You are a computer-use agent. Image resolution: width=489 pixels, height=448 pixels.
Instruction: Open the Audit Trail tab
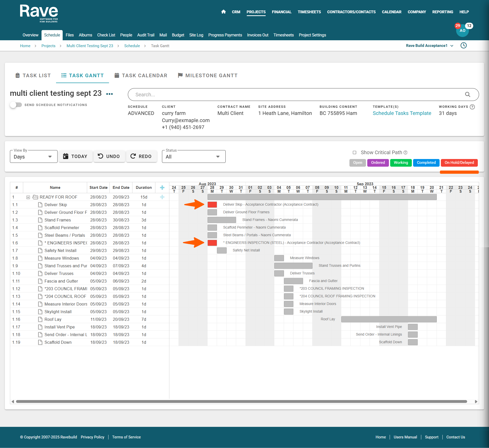(x=146, y=35)
